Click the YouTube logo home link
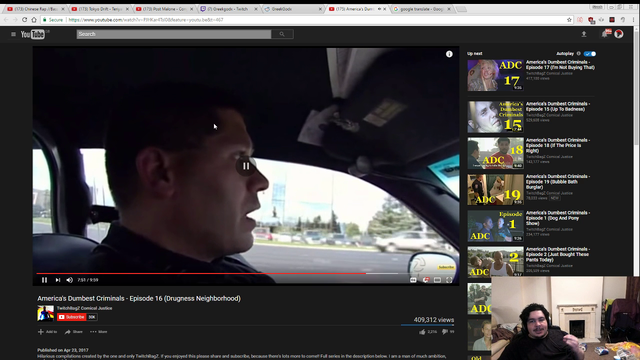Screen dimensions: 640x360 (x=33, y=34)
